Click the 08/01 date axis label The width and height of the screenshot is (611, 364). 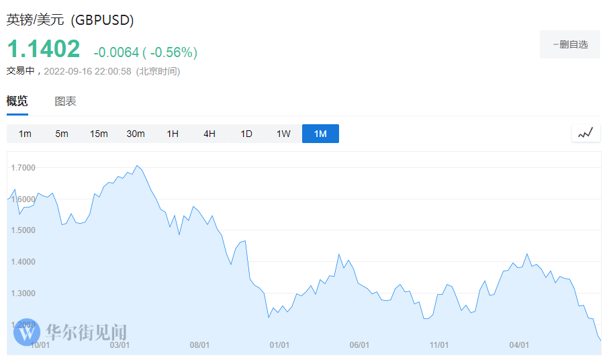click(199, 345)
